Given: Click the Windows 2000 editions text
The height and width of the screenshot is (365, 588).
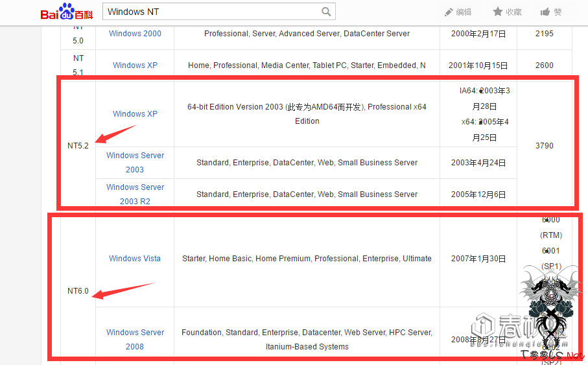Looking at the screenshot, I should click(x=307, y=33).
